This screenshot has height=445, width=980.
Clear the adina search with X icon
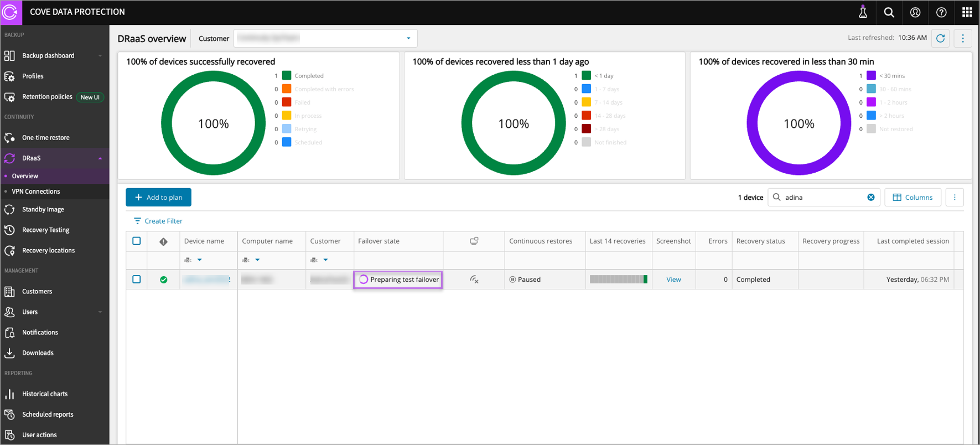[x=870, y=198]
